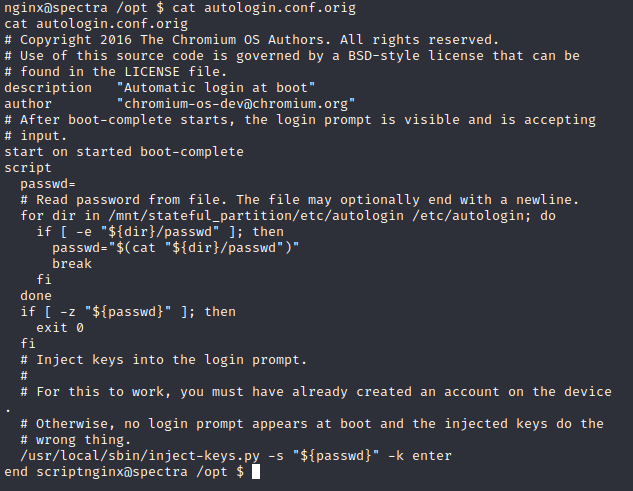Click the "chromium-os-dev@chromium.org" author email
The image size is (633, 491).
point(236,104)
